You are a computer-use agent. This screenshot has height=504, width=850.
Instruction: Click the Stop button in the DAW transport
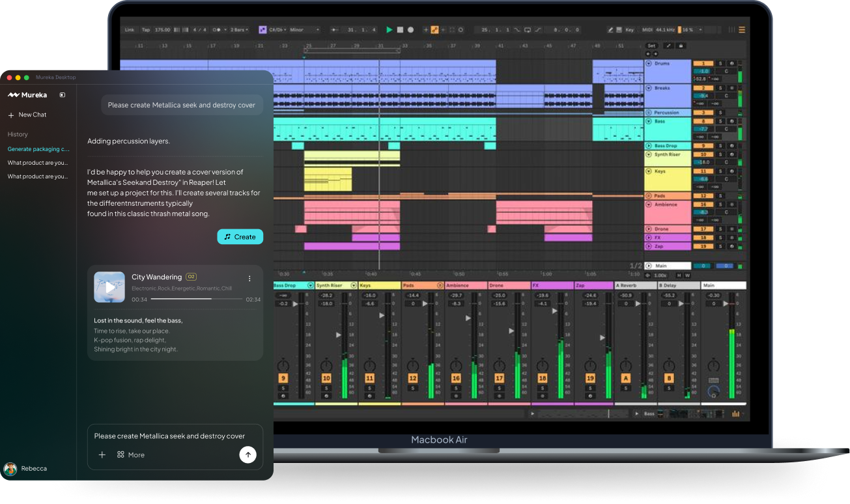401,30
